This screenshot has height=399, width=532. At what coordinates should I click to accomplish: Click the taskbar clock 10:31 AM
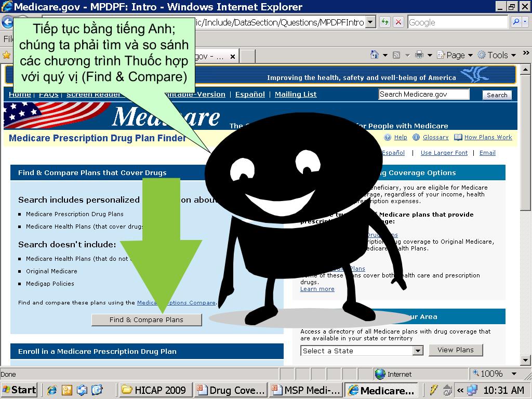pyautogui.click(x=503, y=390)
